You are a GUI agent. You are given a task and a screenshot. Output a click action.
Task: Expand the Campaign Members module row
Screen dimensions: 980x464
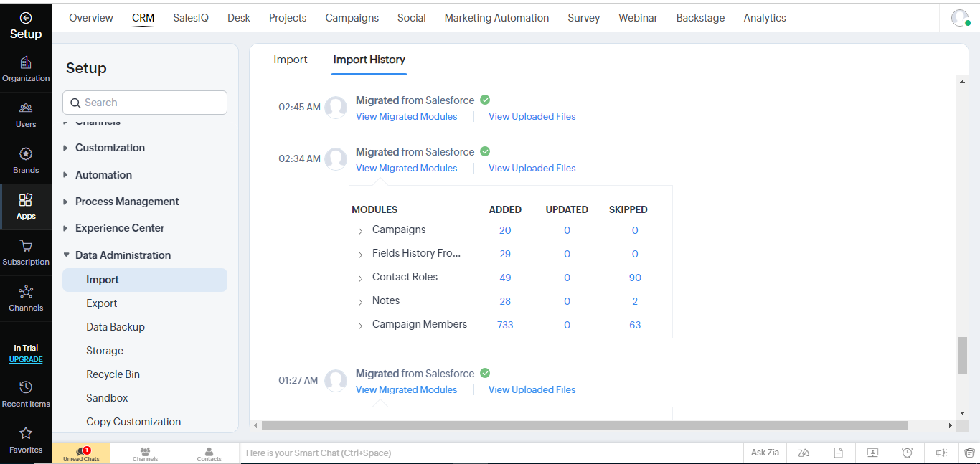(x=360, y=326)
